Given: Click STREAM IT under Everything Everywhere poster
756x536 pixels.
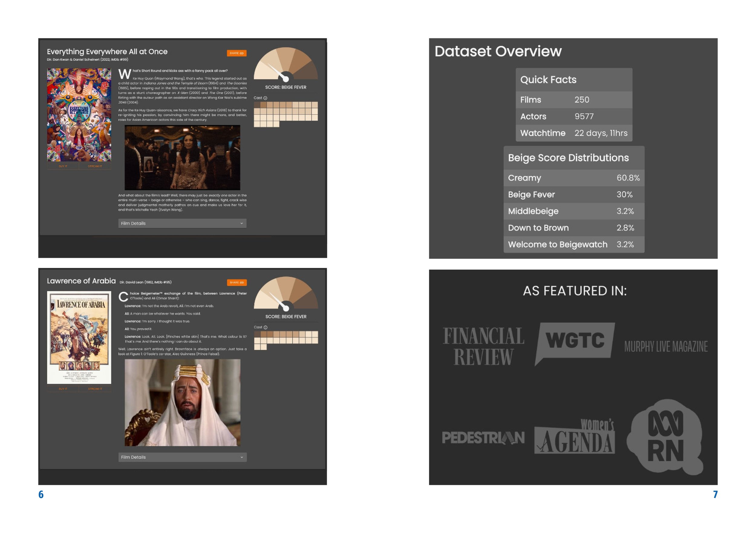Looking at the screenshot, I should pos(95,166).
